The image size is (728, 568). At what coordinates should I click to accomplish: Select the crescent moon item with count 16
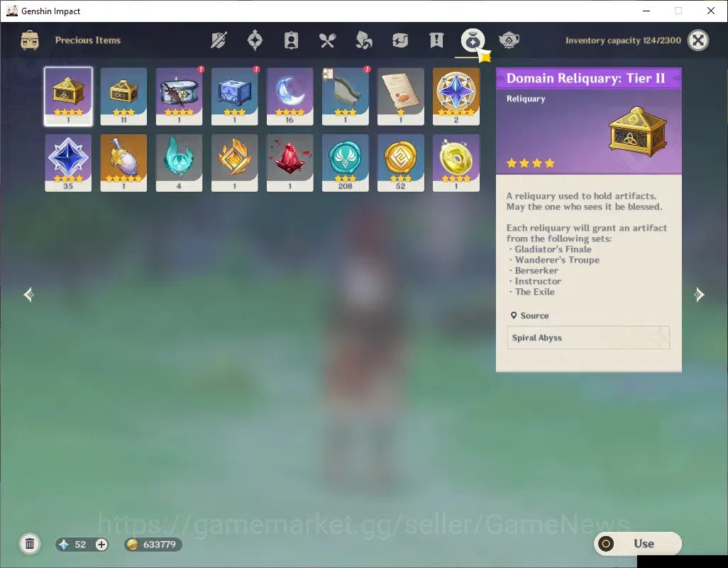pos(289,97)
